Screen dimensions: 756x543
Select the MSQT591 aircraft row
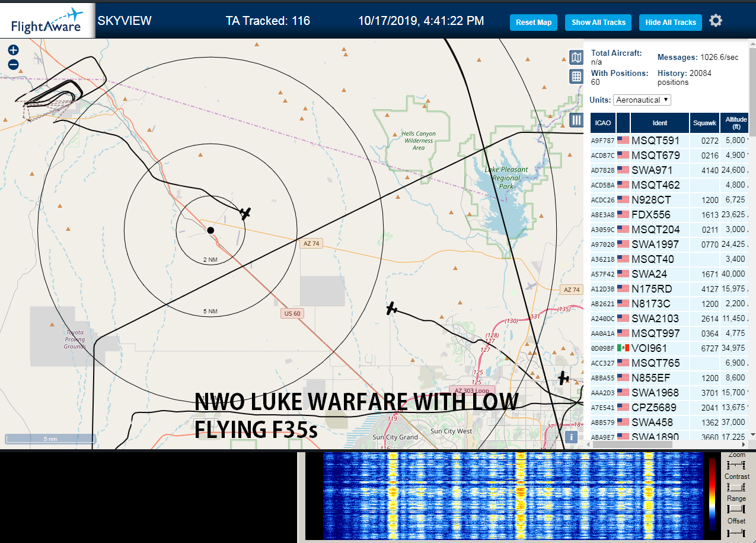(x=669, y=141)
